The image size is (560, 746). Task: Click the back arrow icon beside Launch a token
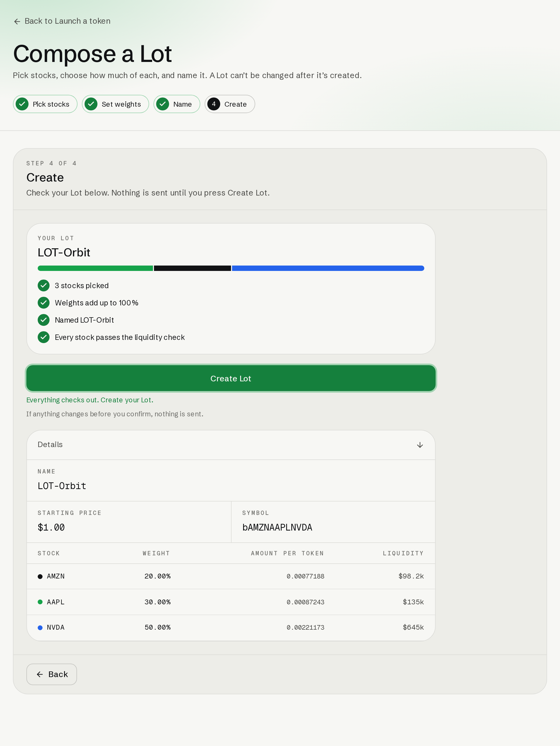(17, 21)
